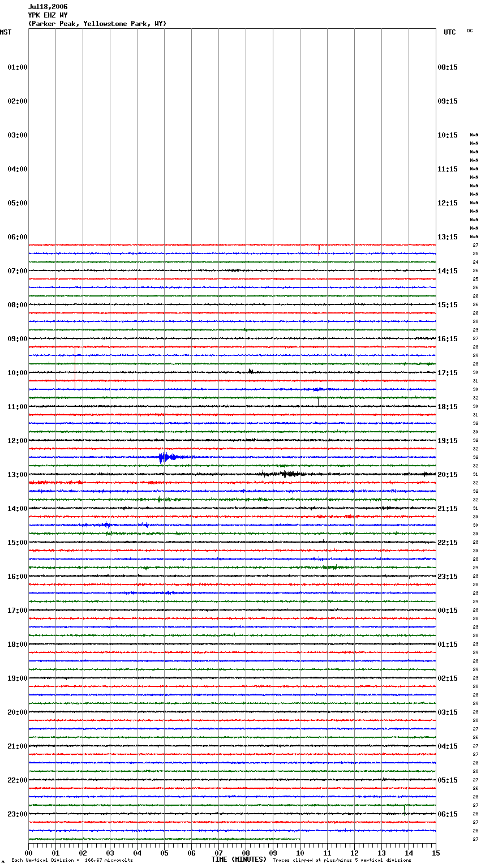The image size is (481, 868).
Task: Click the 03:15 UTC time label
Action: coord(448,712)
